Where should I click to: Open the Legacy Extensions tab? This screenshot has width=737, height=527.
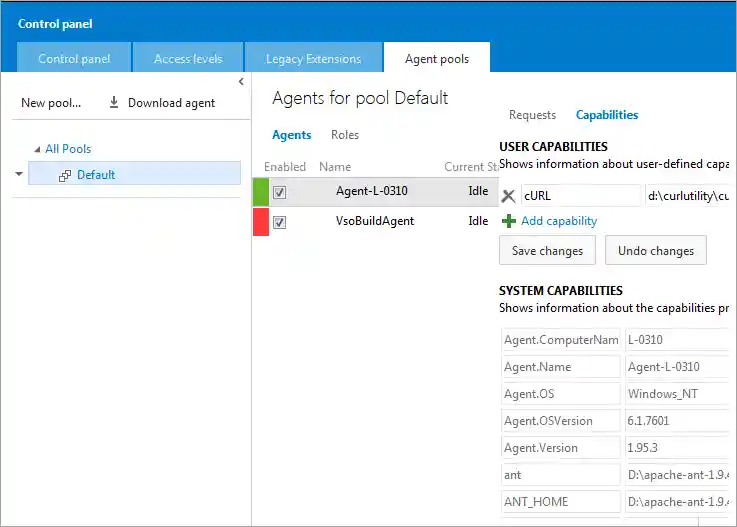pyautogui.click(x=313, y=59)
